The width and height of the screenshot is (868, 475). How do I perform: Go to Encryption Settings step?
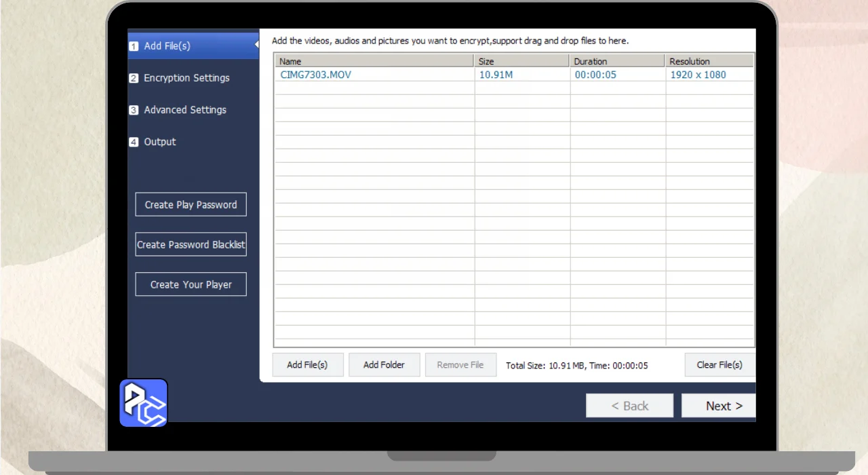(x=186, y=78)
